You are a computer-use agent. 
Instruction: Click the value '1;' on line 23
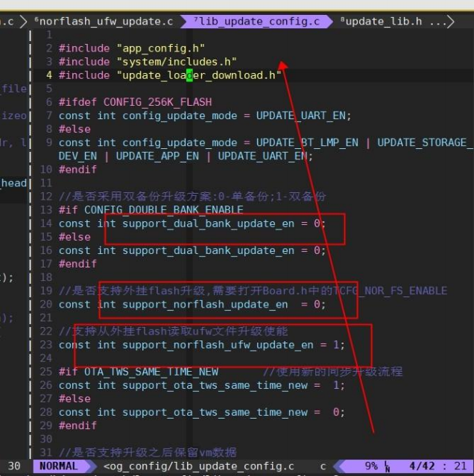tap(339, 345)
